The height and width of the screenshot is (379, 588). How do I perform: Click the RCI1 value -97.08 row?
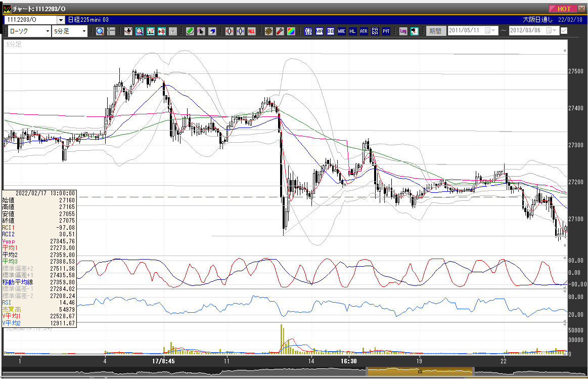click(38, 227)
